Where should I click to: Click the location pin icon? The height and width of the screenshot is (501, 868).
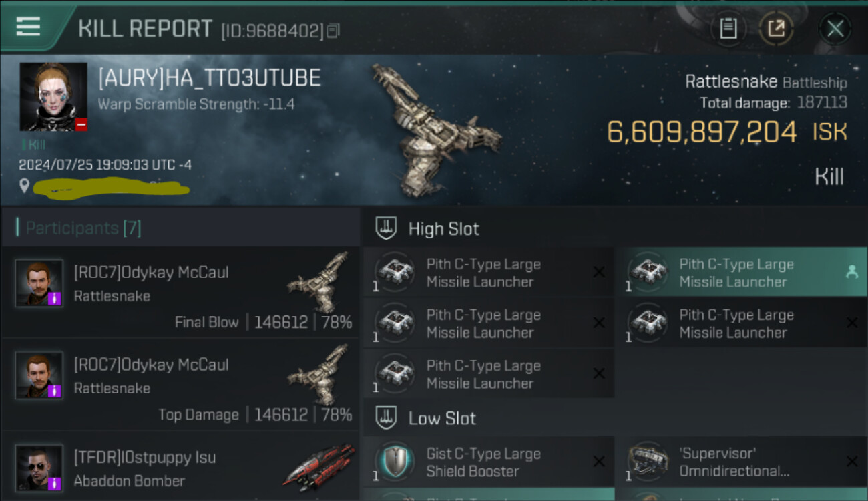pyautogui.click(x=25, y=186)
